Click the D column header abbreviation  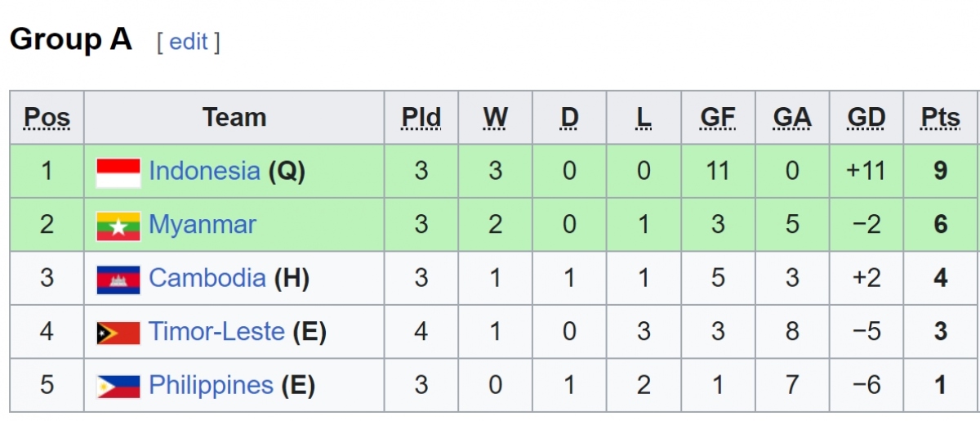click(x=569, y=119)
